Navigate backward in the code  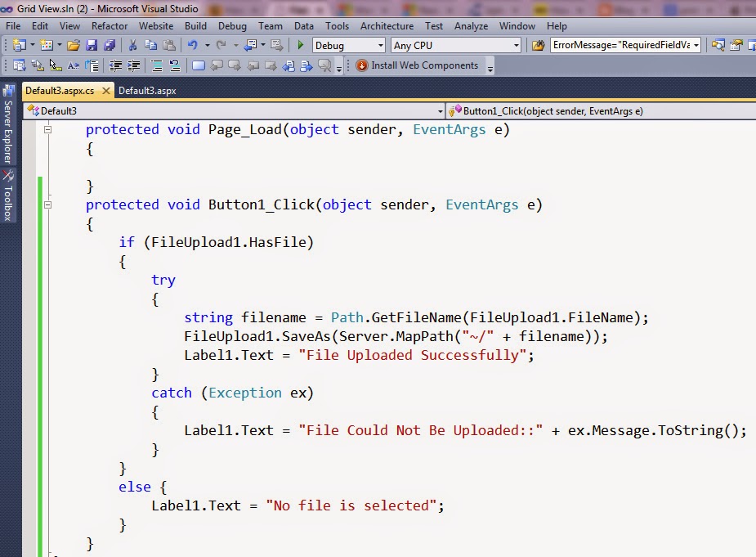(x=250, y=46)
